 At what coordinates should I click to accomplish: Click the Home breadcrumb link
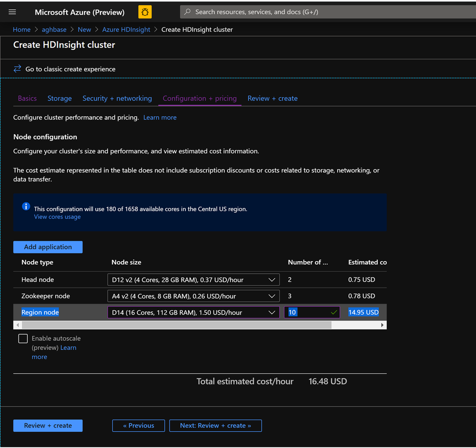pyautogui.click(x=21, y=30)
